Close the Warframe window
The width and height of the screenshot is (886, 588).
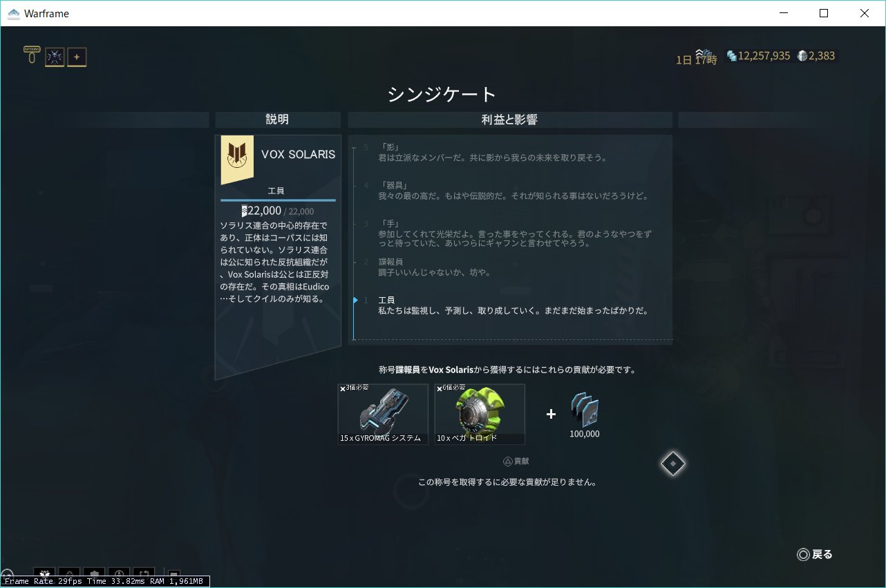864,13
